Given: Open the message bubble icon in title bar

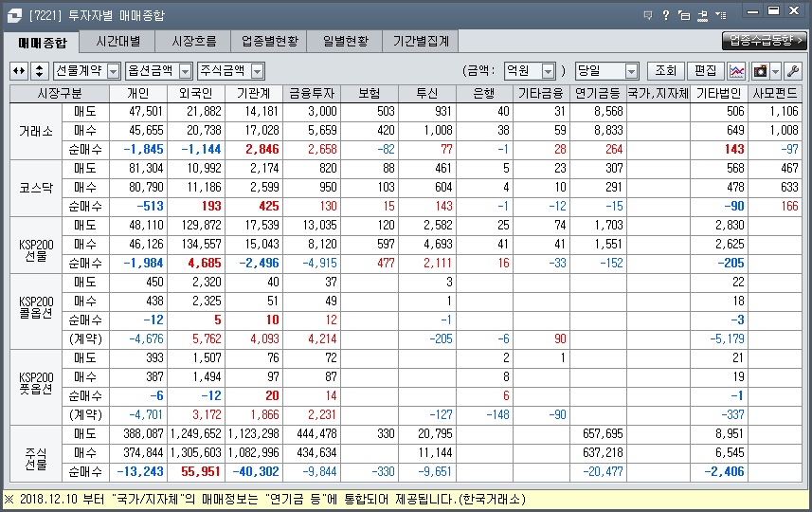Looking at the screenshot, I should [x=648, y=15].
